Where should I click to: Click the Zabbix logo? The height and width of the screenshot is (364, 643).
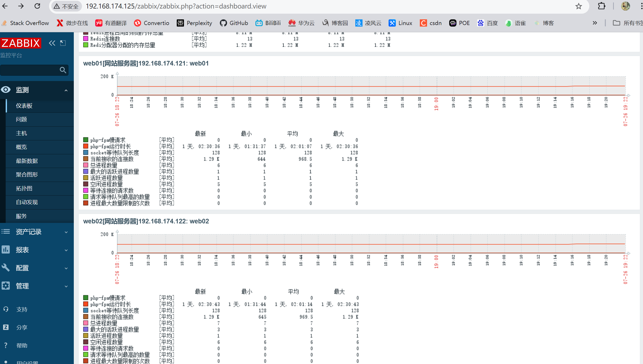click(21, 43)
